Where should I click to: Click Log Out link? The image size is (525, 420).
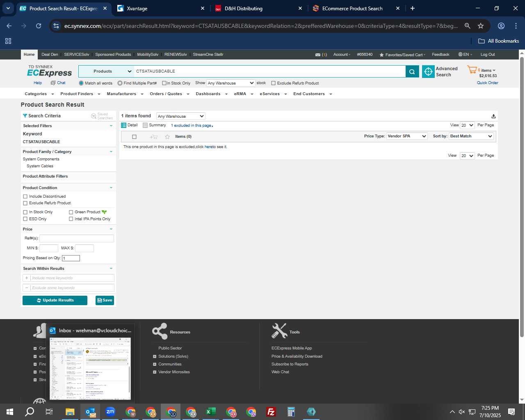pyautogui.click(x=488, y=55)
